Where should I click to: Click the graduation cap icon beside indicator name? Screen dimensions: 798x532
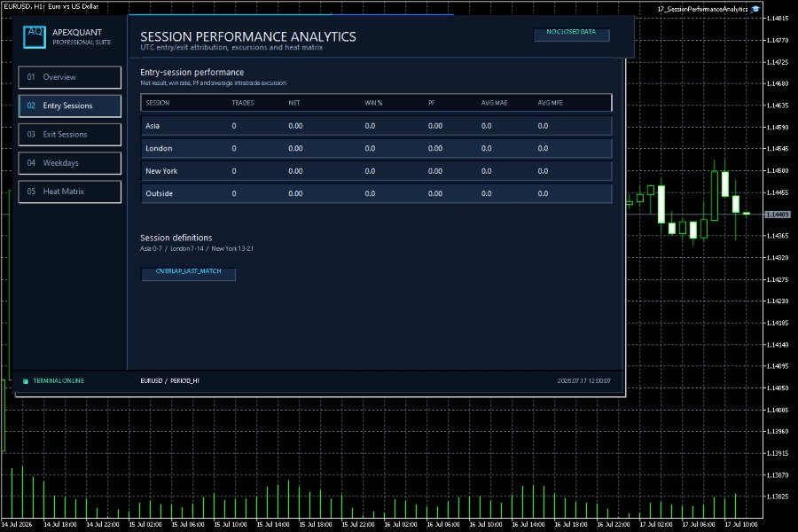[755, 9]
